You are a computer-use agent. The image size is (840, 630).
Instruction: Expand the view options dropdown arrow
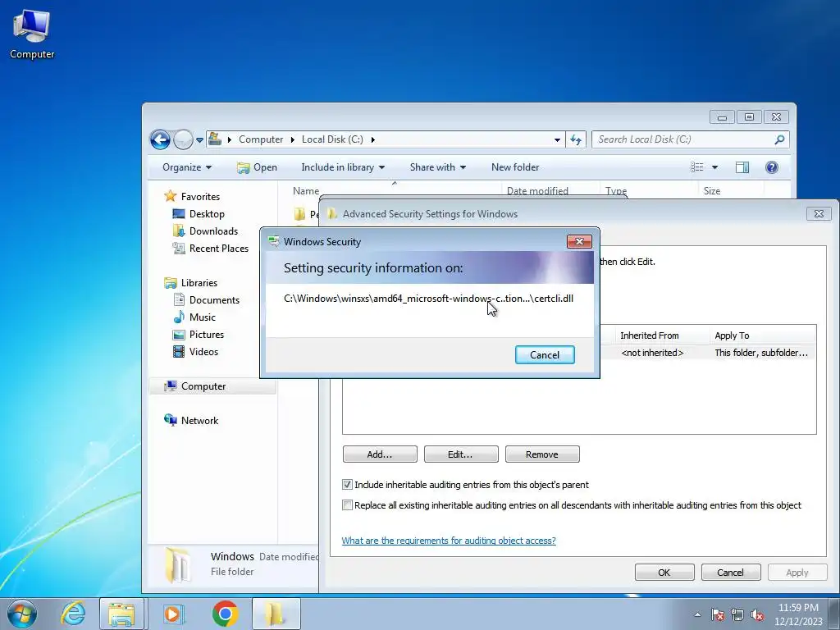[x=714, y=167]
